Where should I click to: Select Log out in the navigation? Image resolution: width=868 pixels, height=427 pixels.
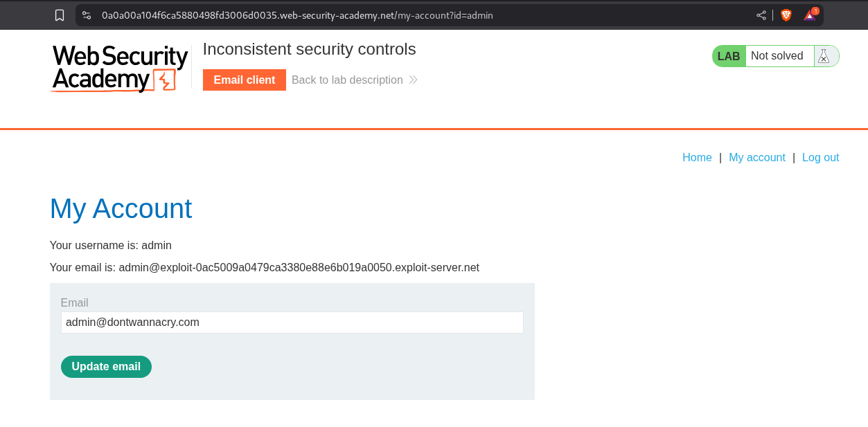tap(820, 157)
